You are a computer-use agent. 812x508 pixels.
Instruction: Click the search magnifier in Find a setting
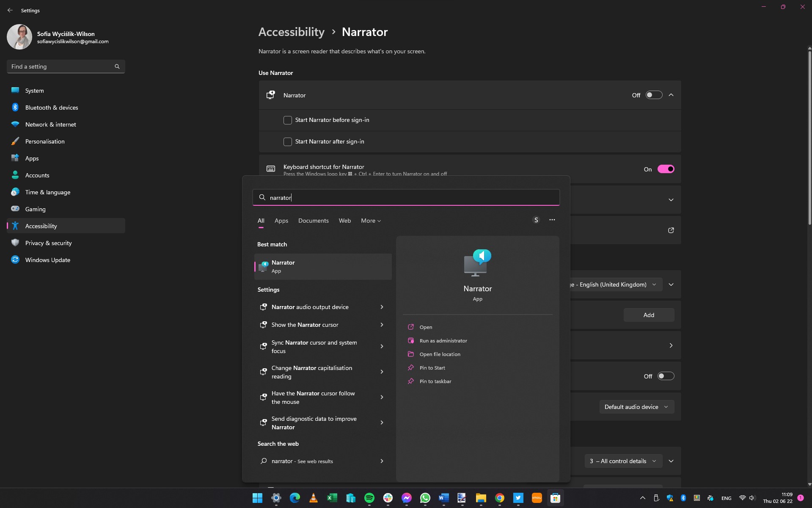(117, 66)
